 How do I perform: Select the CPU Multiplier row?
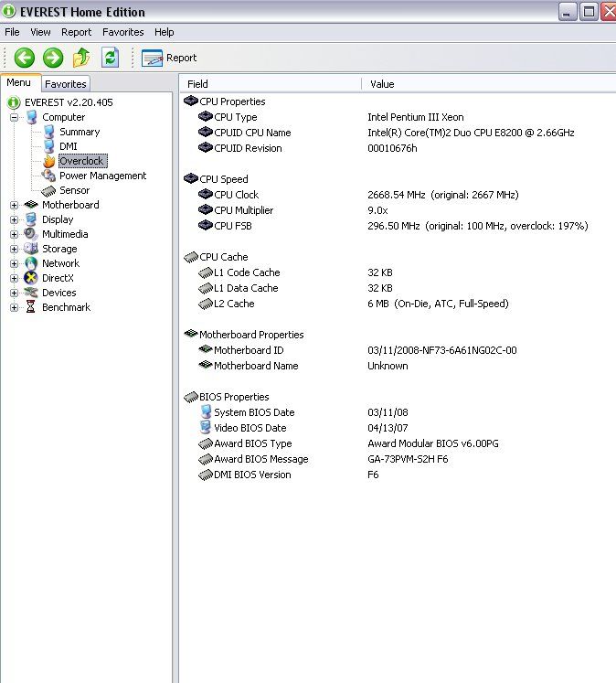click(243, 210)
